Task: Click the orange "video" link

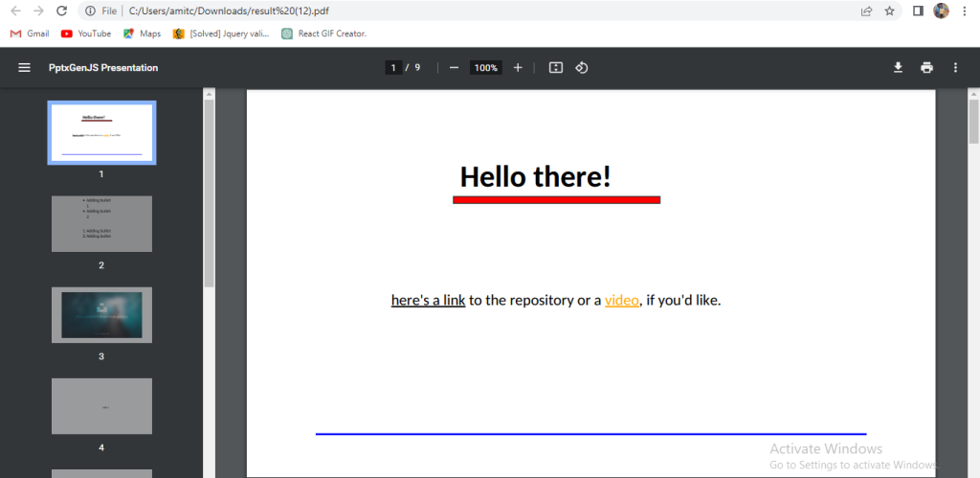Action: (621, 300)
